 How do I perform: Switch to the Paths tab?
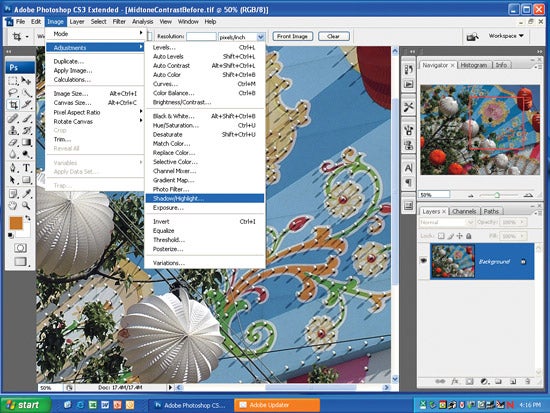491,211
